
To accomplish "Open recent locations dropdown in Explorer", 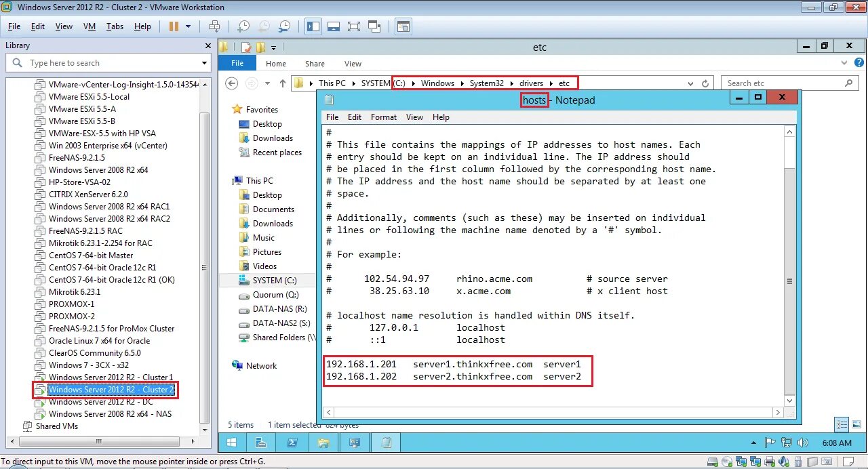I will tap(267, 83).
